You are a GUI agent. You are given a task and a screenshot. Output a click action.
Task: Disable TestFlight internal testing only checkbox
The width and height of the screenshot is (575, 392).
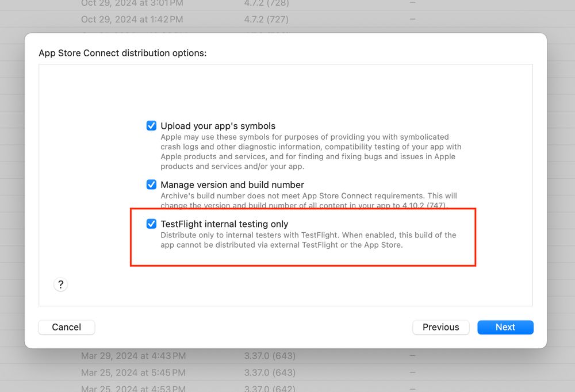[x=151, y=224]
